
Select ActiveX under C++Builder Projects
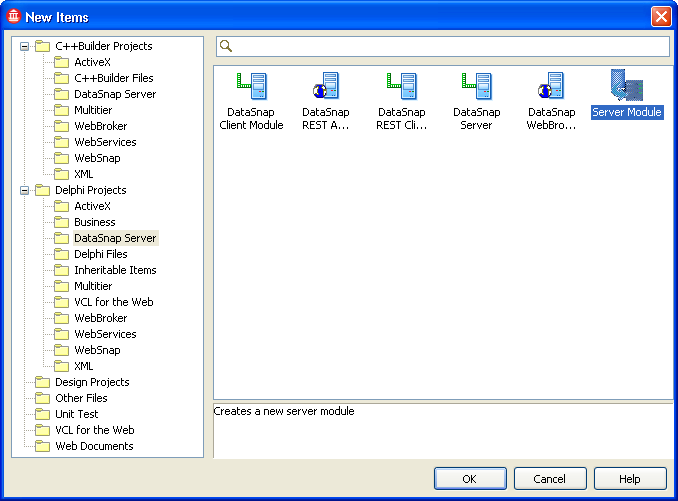93,62
